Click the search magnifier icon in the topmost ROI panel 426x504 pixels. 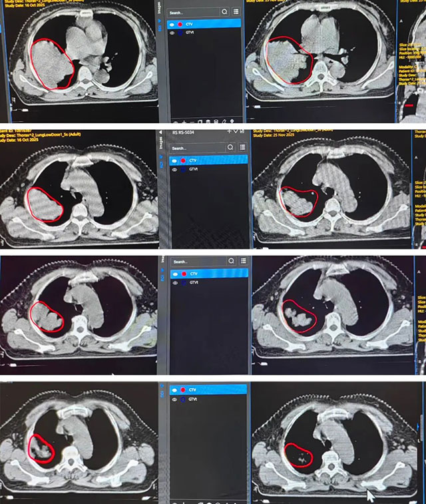224,12
